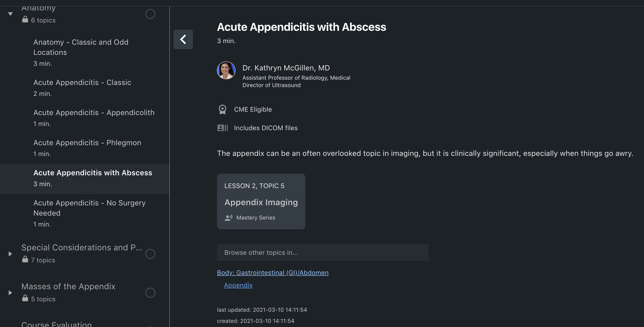644x327 pixels.
Task: Collapse the Anatomy section triangle
Action: click(x=10, y=14)
